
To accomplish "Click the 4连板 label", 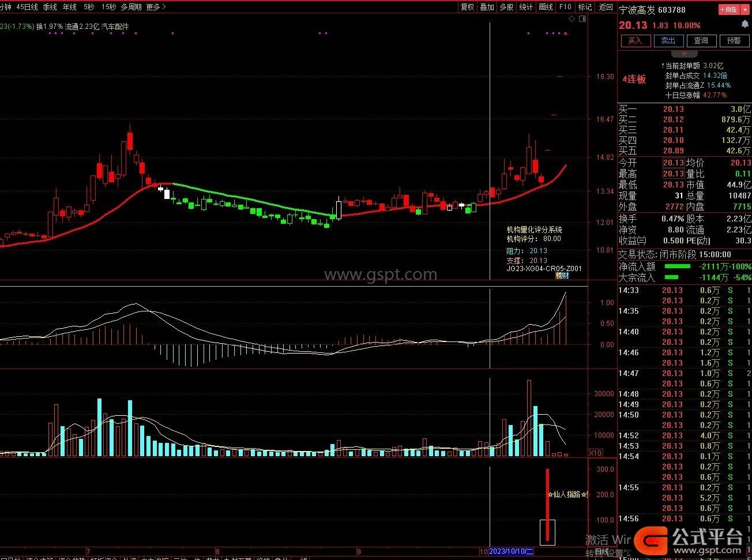I will [634, 80].
